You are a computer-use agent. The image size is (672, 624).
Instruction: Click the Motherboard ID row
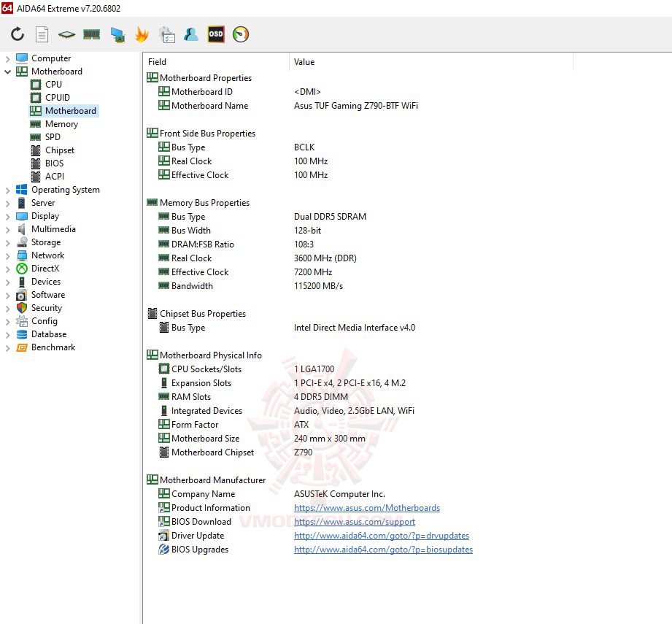coord(239,92)
